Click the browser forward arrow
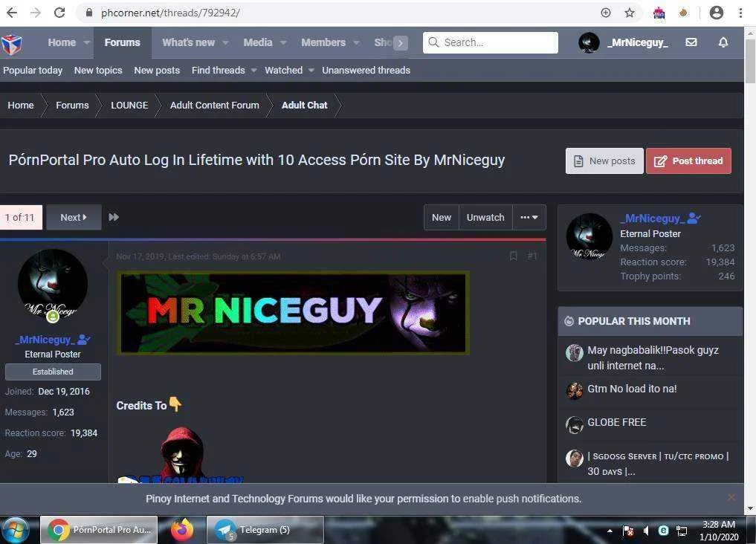Screen dimensions: 756x544 pyautogui.click(x=36, y=13)
